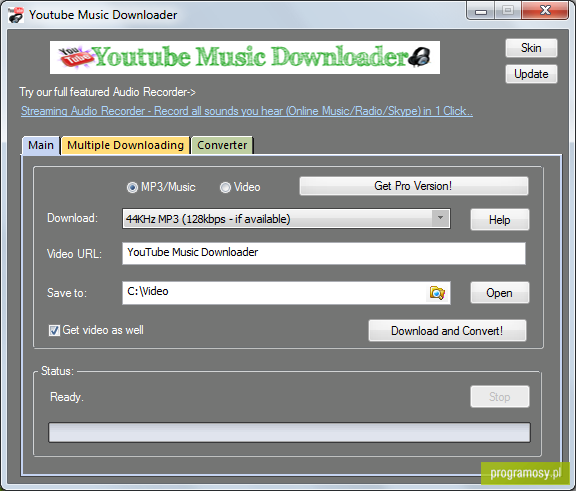Open the Multiple Downloading tab
Viewport: 576px width, 491px height.
[125, 145]
